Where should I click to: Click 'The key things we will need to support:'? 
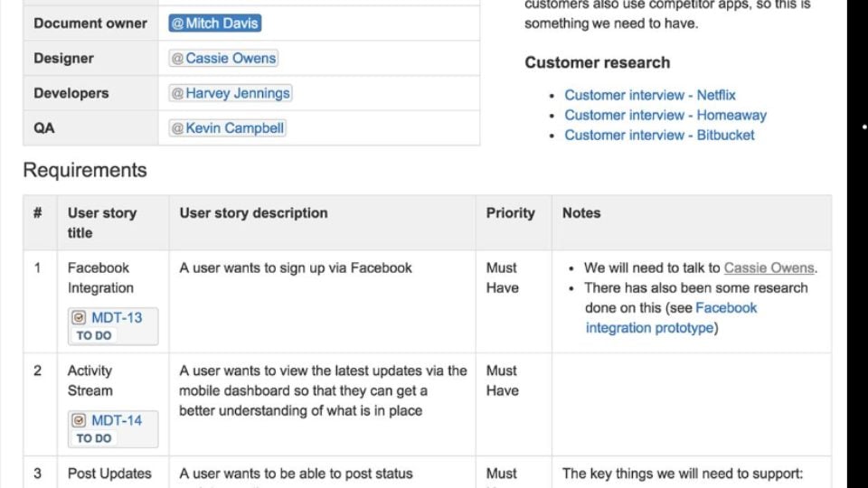click(x=683, y=474)
